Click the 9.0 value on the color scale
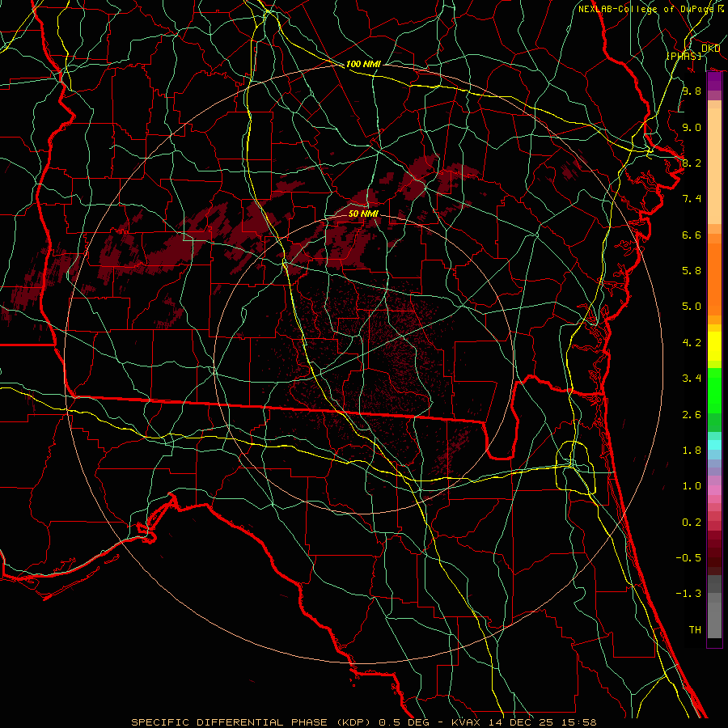 pos(692,128)
